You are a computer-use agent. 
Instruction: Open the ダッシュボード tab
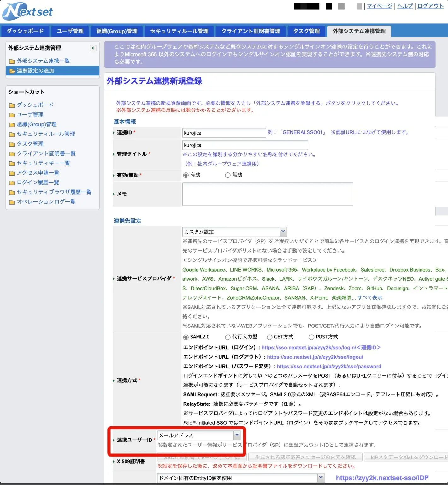click(x=25, y=31)
